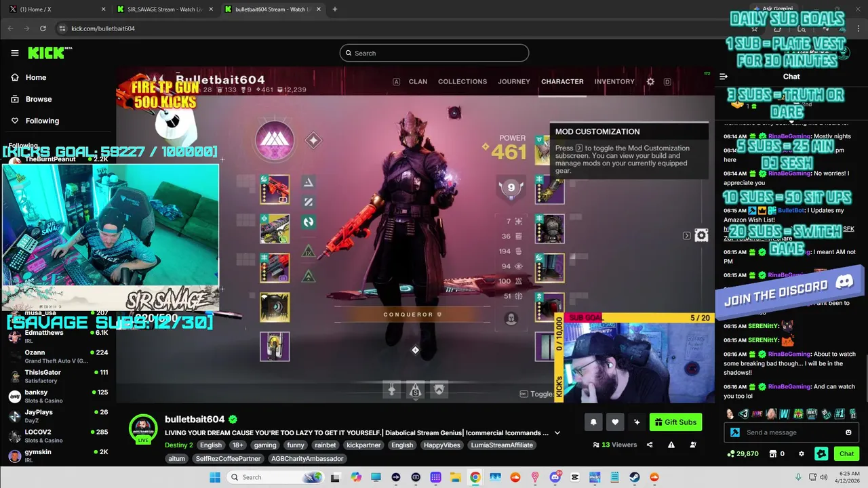Click the SelfRezCoffeePartner tag
The image size is (868, 488).
(228, 459)
